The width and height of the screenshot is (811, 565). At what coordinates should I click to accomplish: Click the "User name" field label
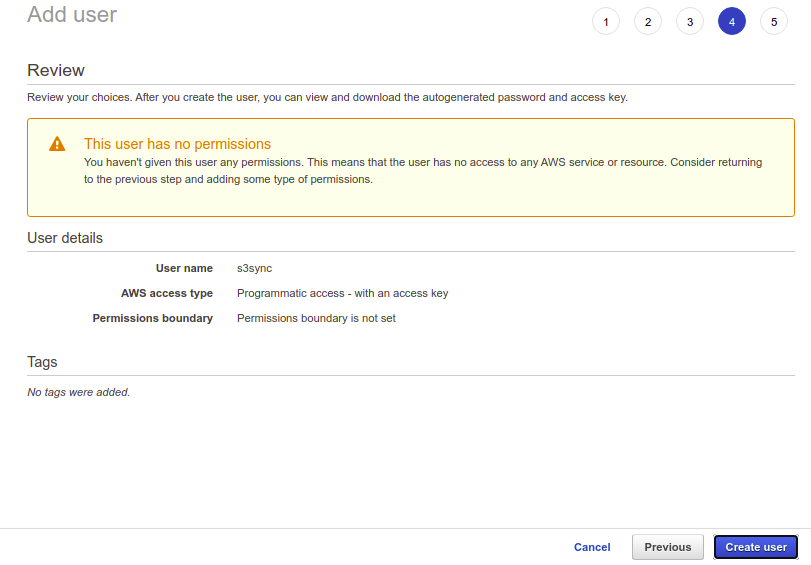(184, 268)
